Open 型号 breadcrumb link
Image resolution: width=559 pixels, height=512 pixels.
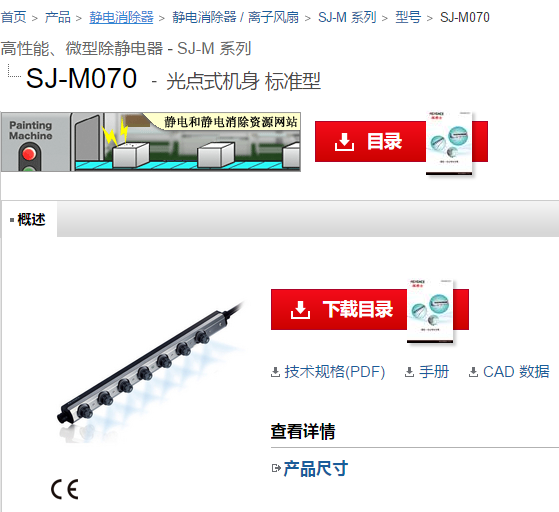pos(408,17)
